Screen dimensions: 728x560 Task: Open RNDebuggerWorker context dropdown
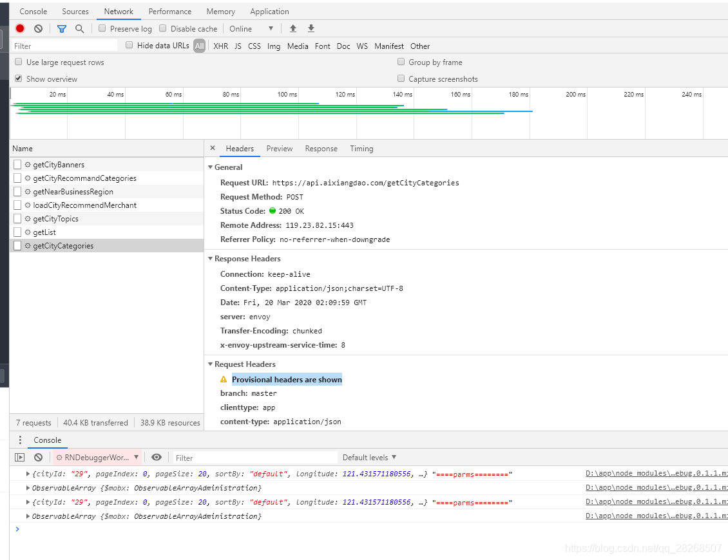point(97,457)
